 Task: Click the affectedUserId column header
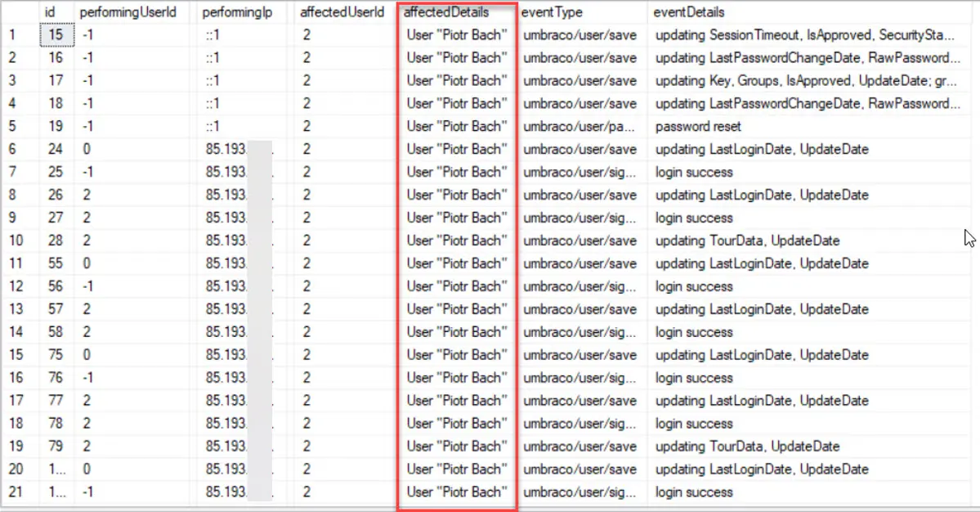pos(342,12)
